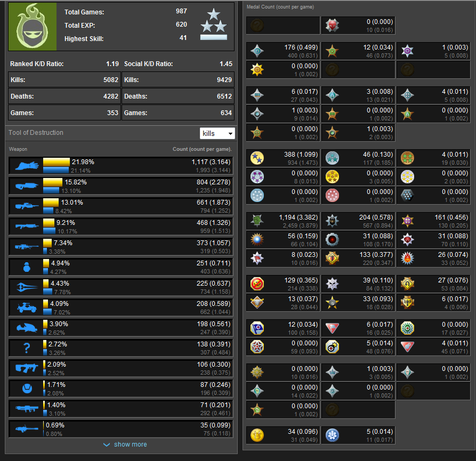Image resolution: width=476 pixels, height=461 pixels.
Task: Click the green fist medal showing 1,194 (3.382)
Action: coord(257,221)
